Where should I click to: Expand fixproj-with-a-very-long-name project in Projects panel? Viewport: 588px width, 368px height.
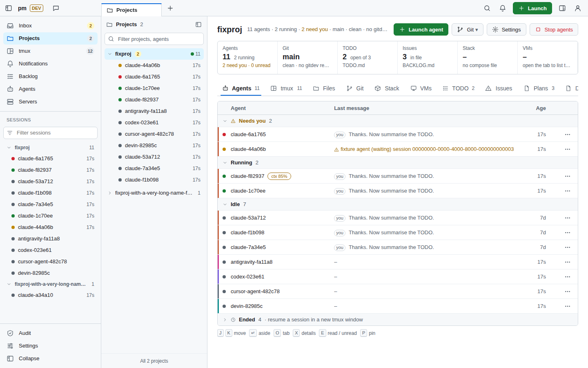pos(110,193)
